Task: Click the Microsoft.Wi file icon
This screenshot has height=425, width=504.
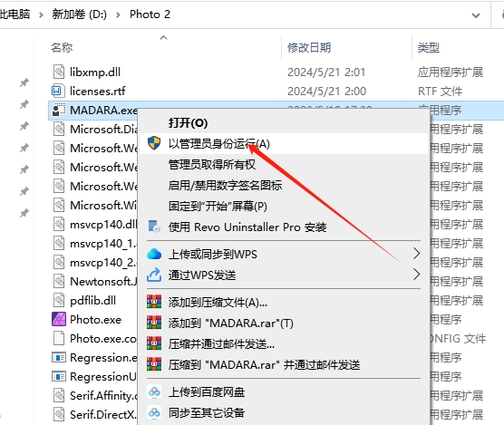Action: pyautogui.click(x=59, y=205)
